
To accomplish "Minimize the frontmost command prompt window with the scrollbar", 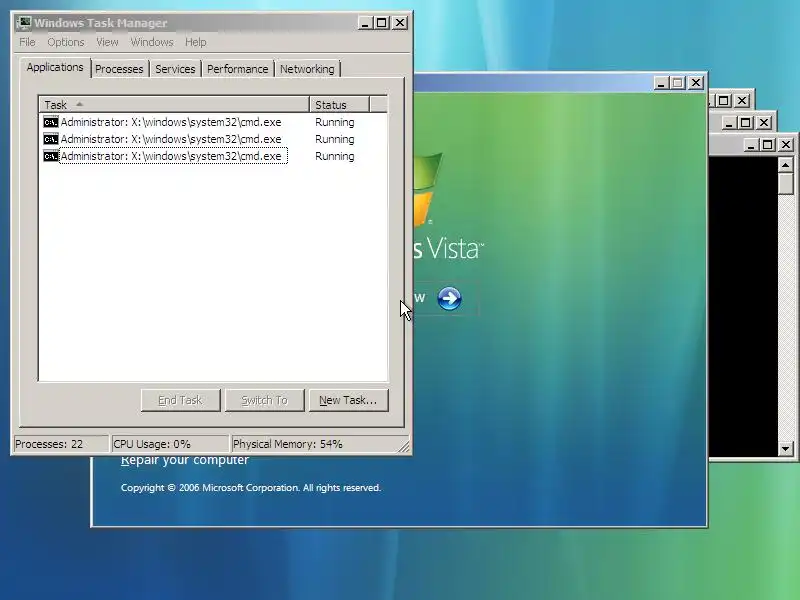I will coord(751,145).
